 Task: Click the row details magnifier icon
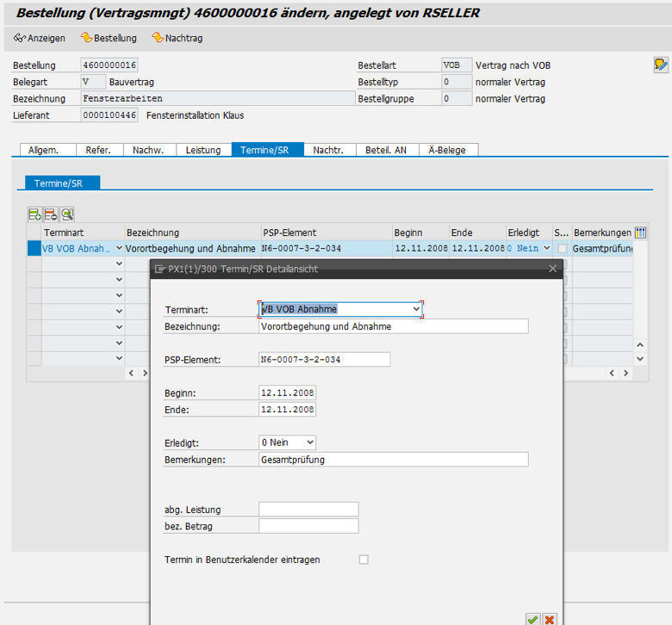(x=66, y=214)
